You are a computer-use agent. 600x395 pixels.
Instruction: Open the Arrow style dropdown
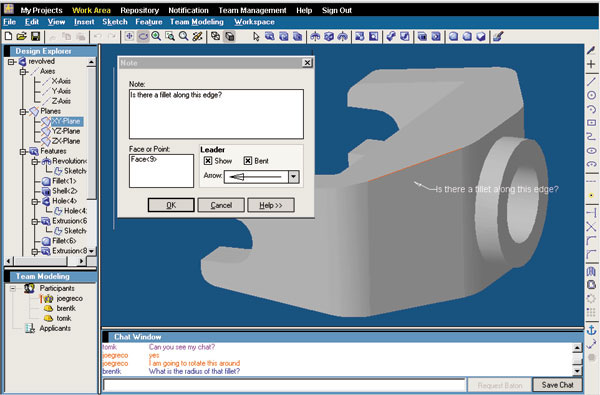pyautogui.click(x=293, y=176)
